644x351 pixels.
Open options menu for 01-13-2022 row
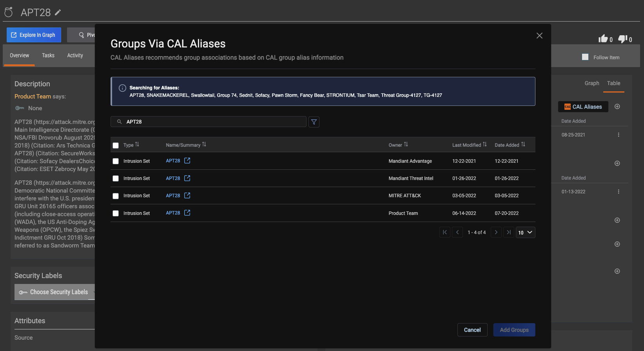pos(619,192)
